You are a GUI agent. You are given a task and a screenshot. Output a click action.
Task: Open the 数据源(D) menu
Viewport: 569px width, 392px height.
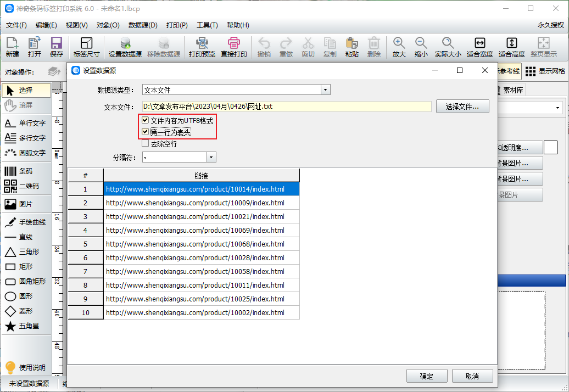pos(143,25)
